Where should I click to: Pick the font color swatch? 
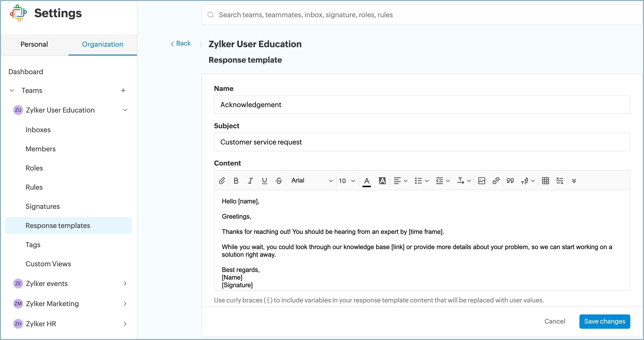click(x=366, y=181)
